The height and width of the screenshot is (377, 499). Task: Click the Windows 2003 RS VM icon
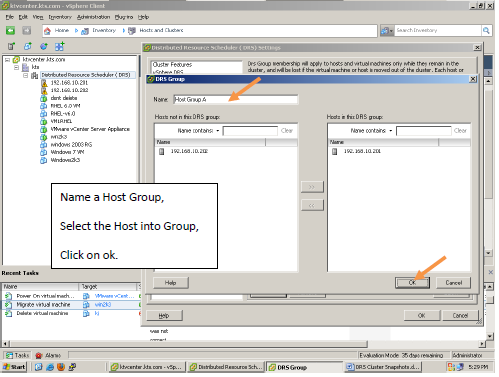[x=44, y=145]
